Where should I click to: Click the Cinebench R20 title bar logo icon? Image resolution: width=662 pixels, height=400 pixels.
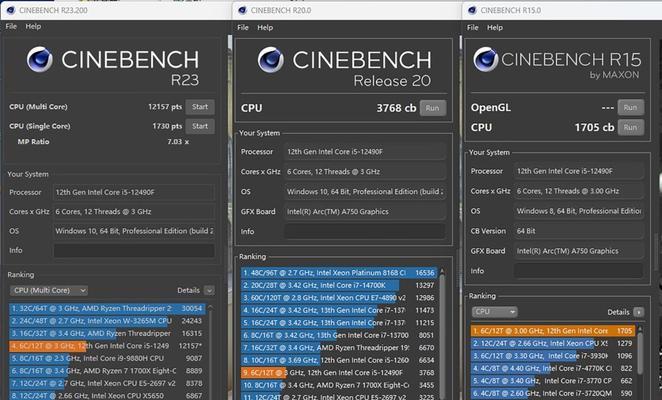coord(242,10)
